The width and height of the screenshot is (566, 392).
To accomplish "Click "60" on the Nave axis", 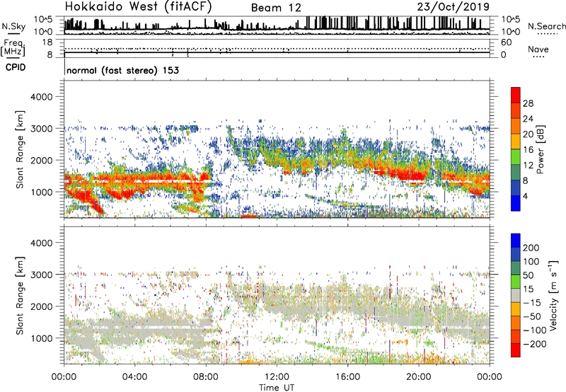I will point(506,42).
